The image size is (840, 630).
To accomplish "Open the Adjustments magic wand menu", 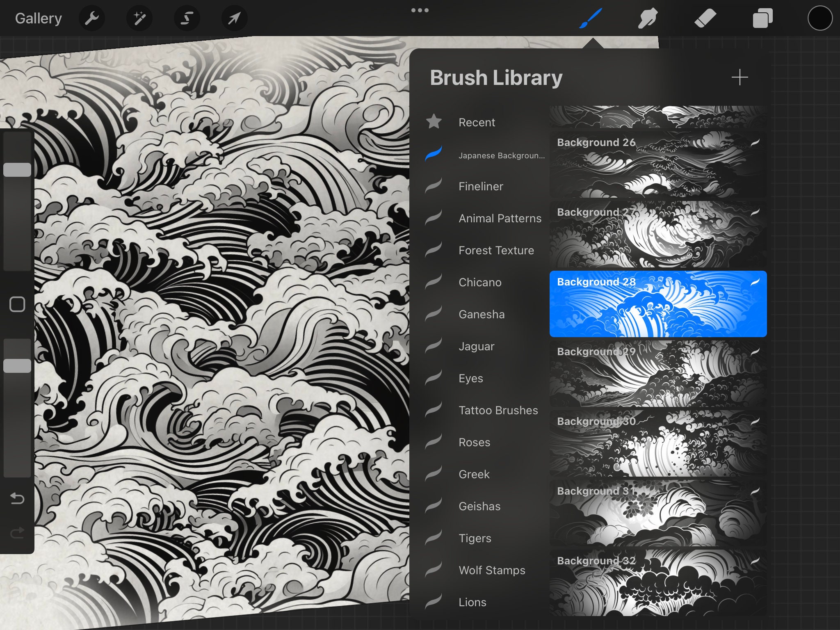I will coord(139,18).
